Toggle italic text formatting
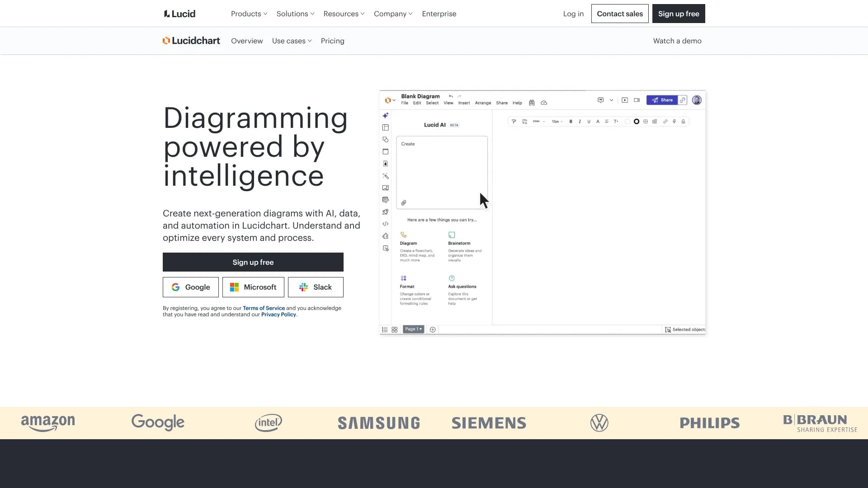868x488 pixels. point(580,121)
